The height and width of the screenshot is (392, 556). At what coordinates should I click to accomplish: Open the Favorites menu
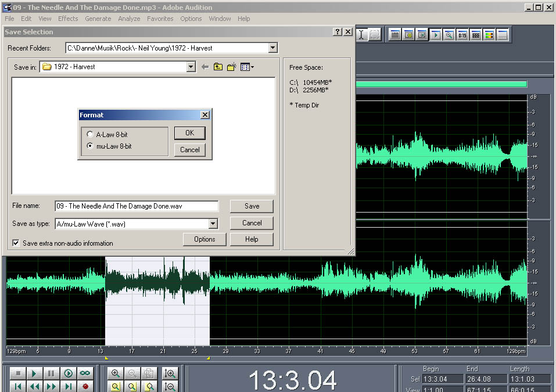pos(160,19)
